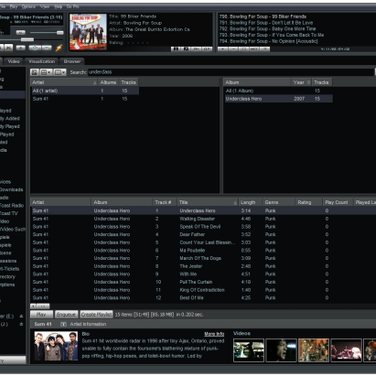Select the "All (1 artist)" row
The image size is (376, 376).
coord(85,91)
